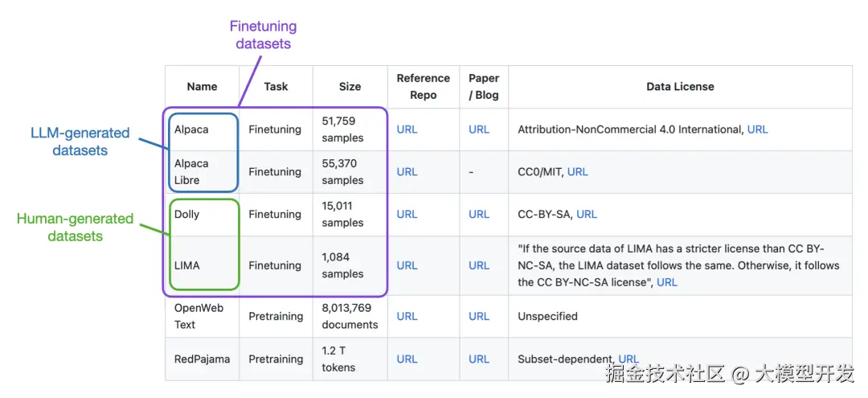Image resolution: width=868 pixels, height=398 pixels.
Task: Click the Data License column header
Action: pyautogui.click(x=680, y=87)
